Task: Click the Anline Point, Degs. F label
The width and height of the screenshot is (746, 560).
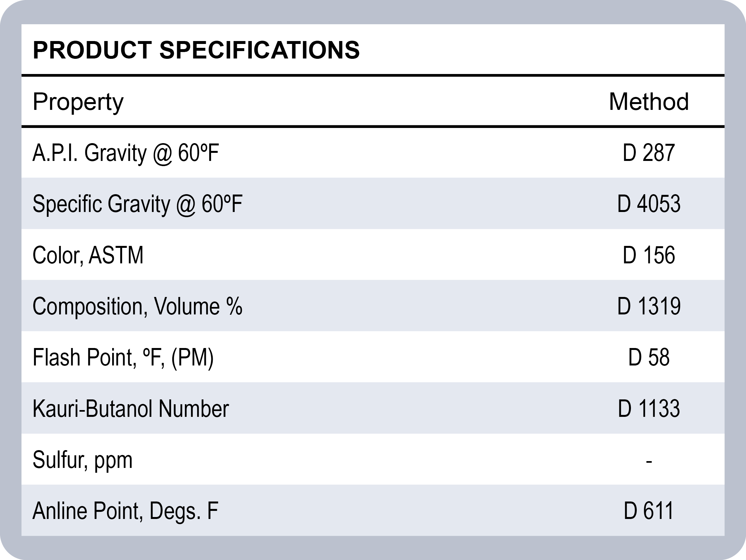Action: (x=125, y=511)
